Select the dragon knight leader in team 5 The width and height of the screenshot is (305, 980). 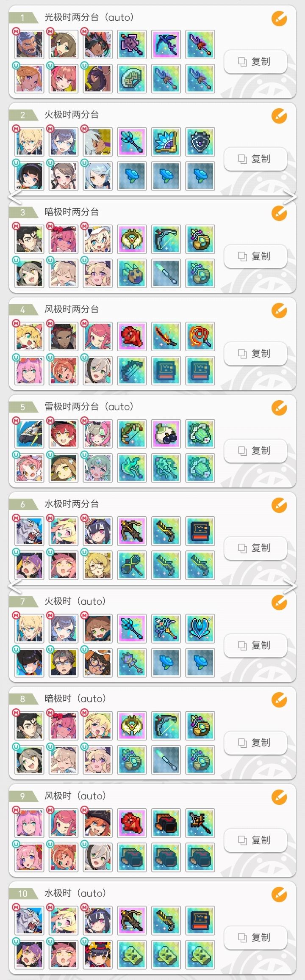(29, 434)
